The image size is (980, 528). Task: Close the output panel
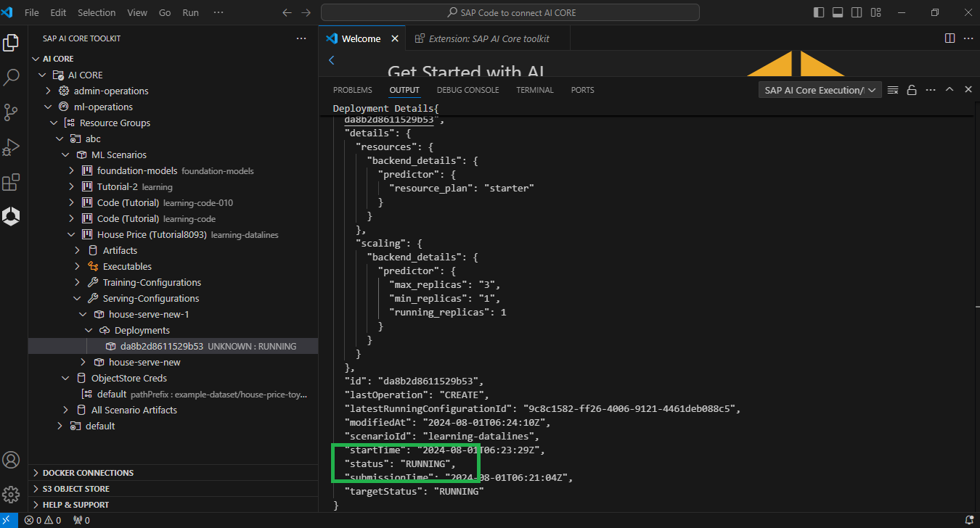968,90
